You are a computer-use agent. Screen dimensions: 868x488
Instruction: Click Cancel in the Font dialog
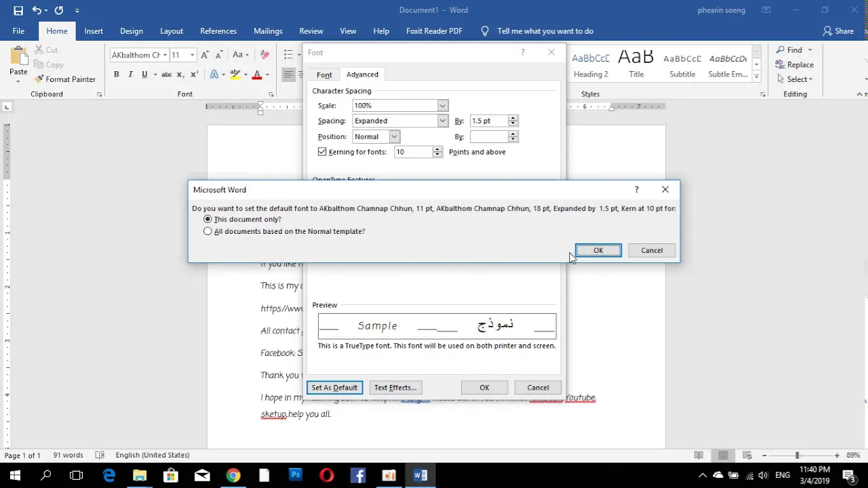point(538,388)
